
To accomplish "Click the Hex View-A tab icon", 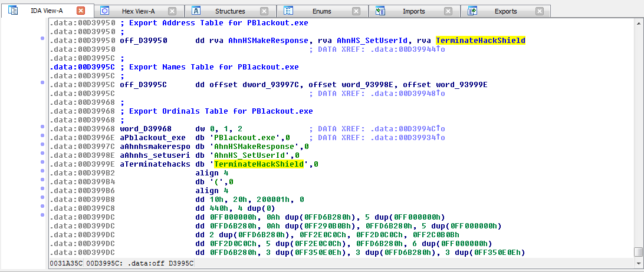I will tap(105, 11).
